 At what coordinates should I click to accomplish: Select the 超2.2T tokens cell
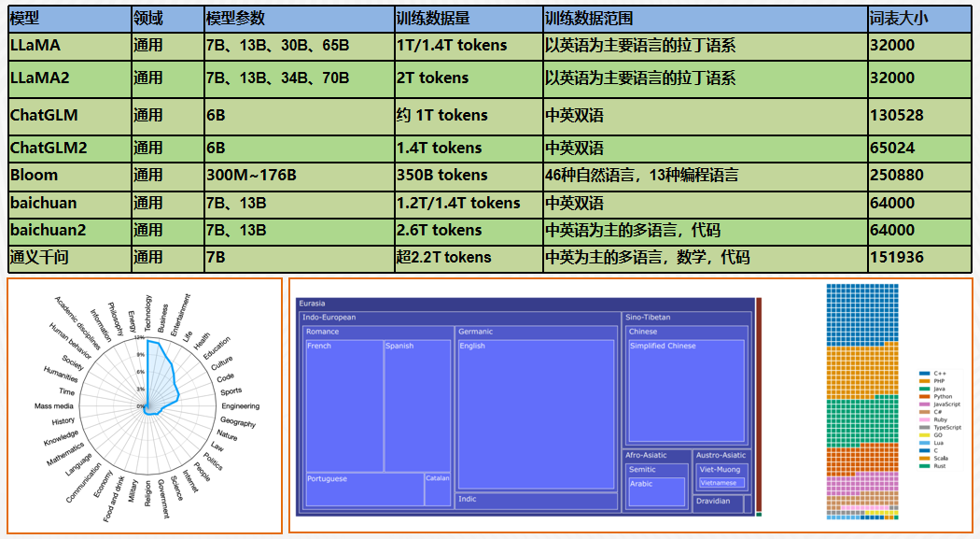(x=469, y=258)
